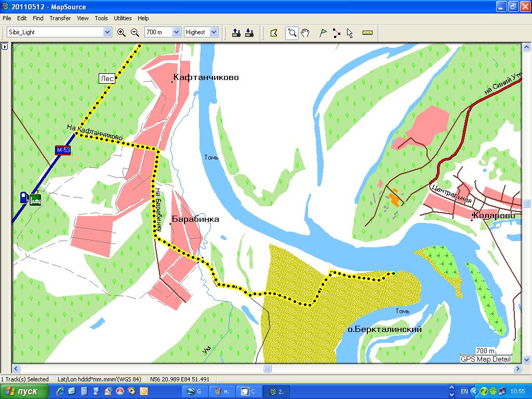Viewport: 532px width, 399px height.
Task: Click the пуск Start button
Action: [25, 391]
